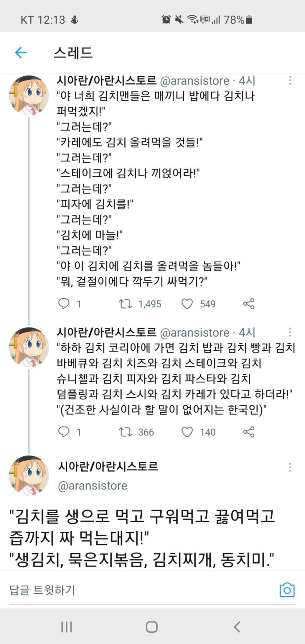Screen dimensions: 305x644
Task: Open the three-dot menu on the first tweet
Action: (290, 81)
